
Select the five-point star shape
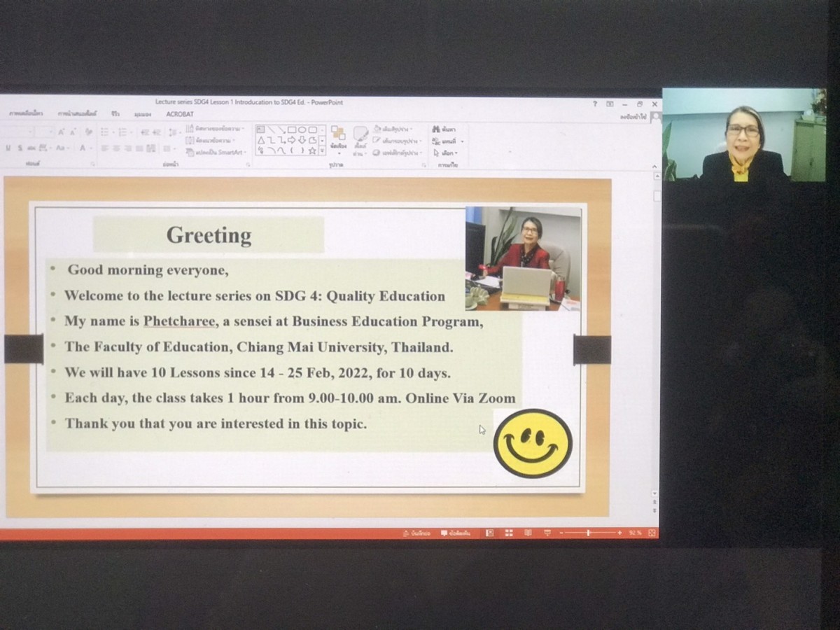tap(311, 150)
